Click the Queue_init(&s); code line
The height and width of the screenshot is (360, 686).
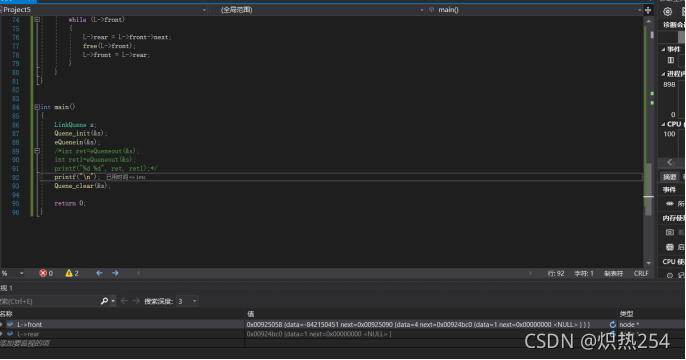80,133
